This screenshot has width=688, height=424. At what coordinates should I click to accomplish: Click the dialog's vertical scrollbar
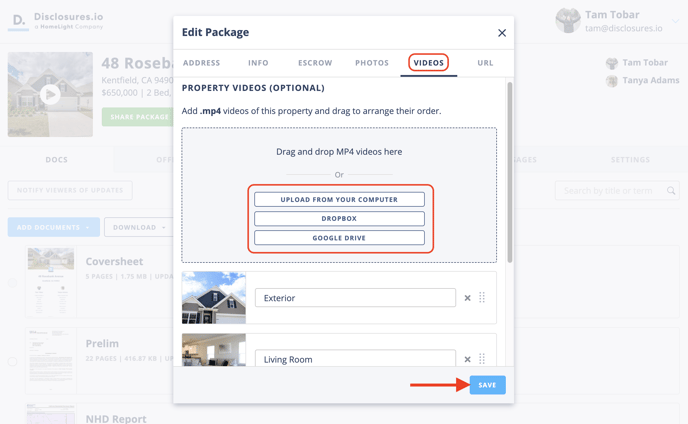tap(509, 172)
